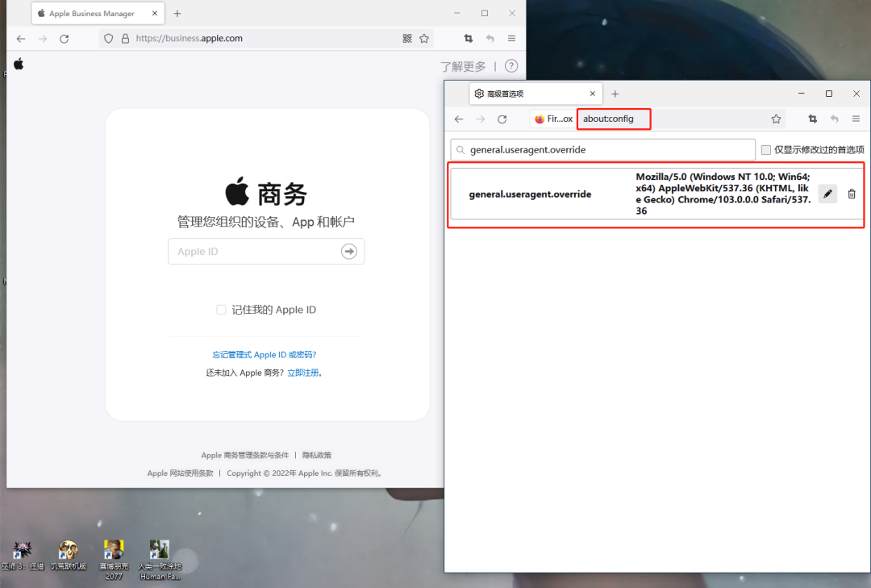Click the about:config preference search field
Viewport: 871px width, 588px height.
point(602,149)
